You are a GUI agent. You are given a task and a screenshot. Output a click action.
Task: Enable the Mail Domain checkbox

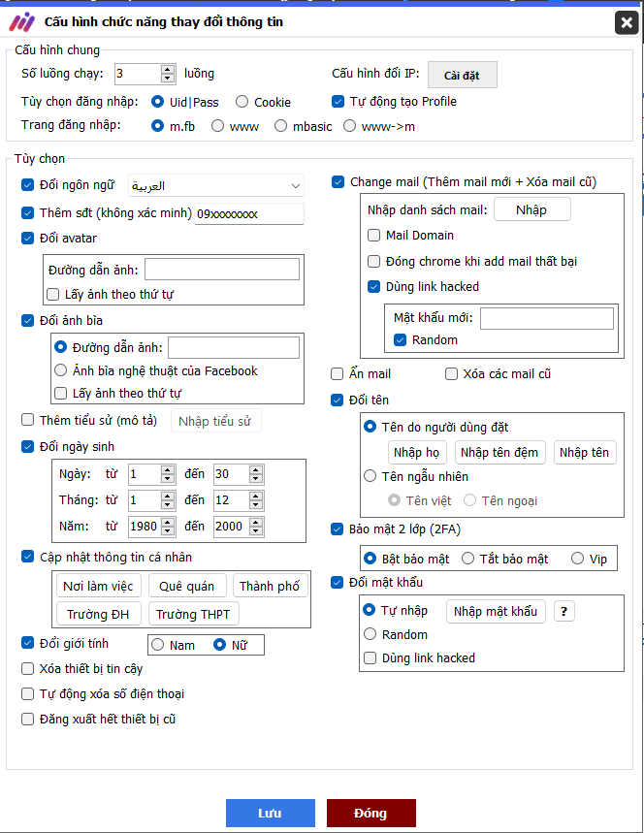[374, 236]
